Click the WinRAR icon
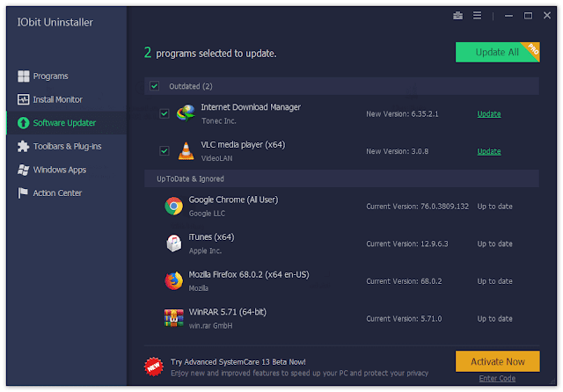The height and width of the screenshot is (392, 563). [x=174, y=318]
